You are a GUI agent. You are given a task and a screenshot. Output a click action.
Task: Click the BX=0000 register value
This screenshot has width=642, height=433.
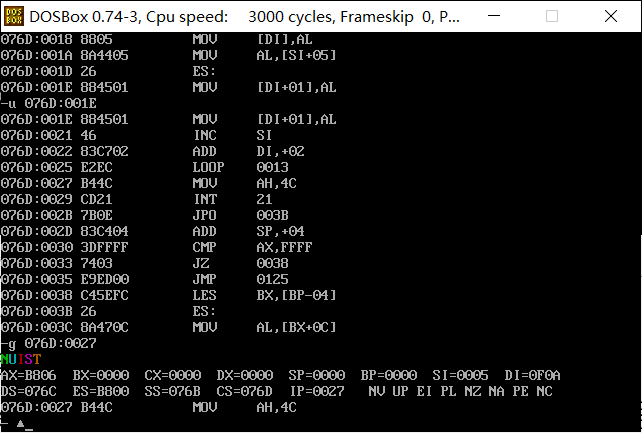coord(101,375)
